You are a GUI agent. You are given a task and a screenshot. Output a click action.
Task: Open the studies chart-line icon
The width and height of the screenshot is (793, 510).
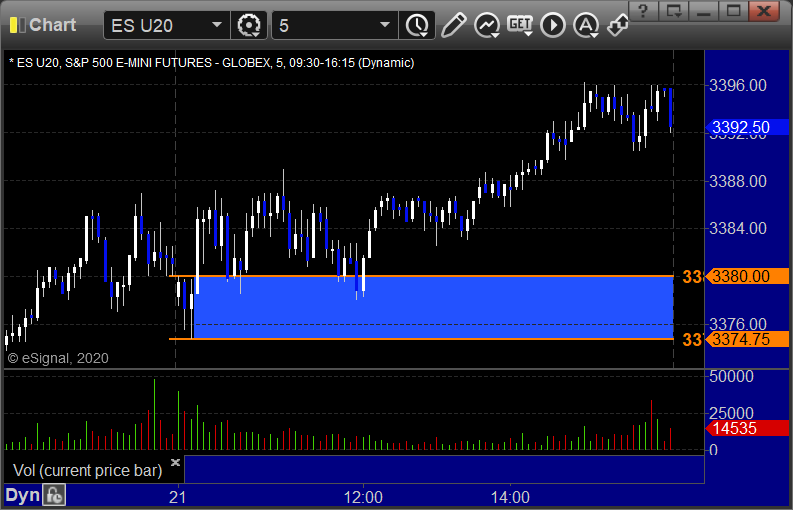487,25
